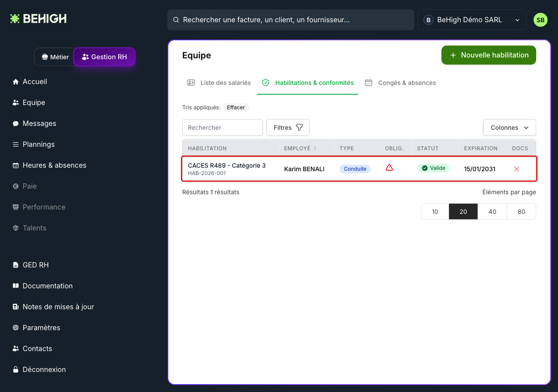558x392 pixels.
Task: Set 40 elements per page
Action: coord(492,212)
